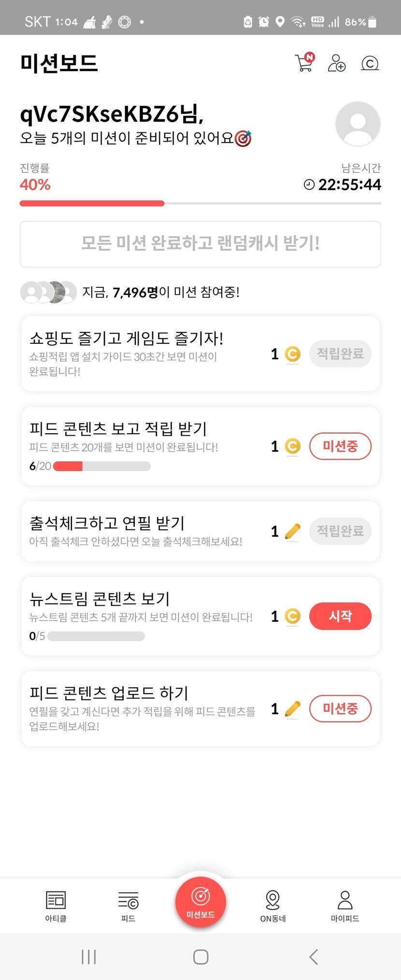
Task: Open the cash coin icon in header
Action: tap(370, 63)
